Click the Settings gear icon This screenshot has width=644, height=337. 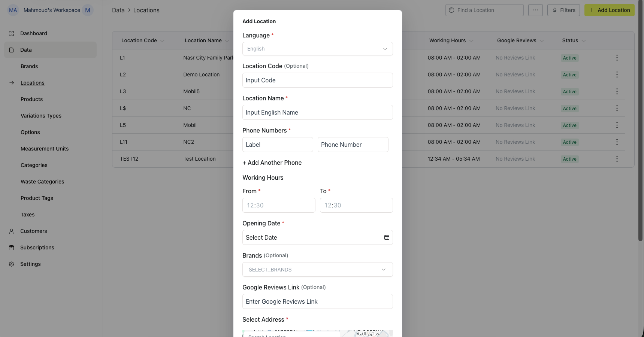[12, 264]
